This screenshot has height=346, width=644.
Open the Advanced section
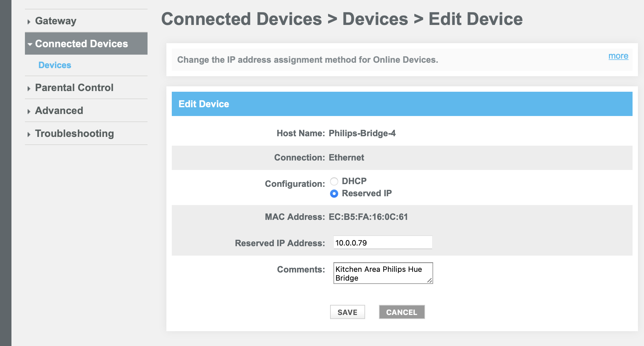(59, 111)
